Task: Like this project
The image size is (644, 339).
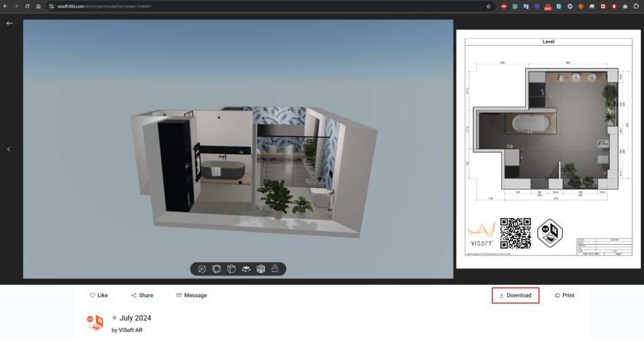Action: (99, 295)
